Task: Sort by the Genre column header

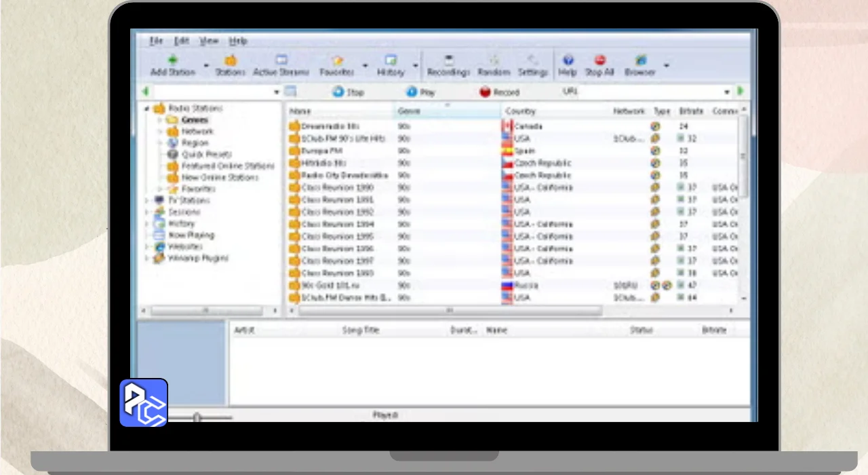Action: click(448, 111)
